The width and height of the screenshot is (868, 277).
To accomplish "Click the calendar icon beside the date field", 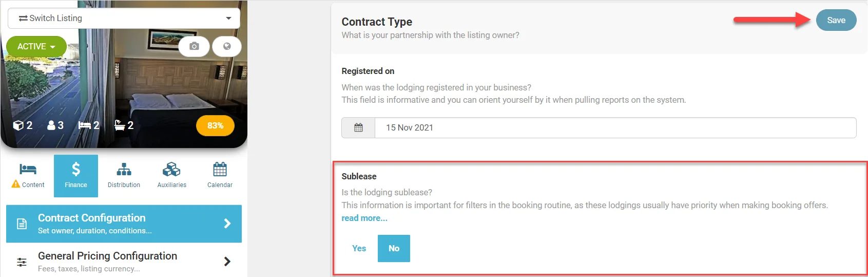I will (358, 127).
